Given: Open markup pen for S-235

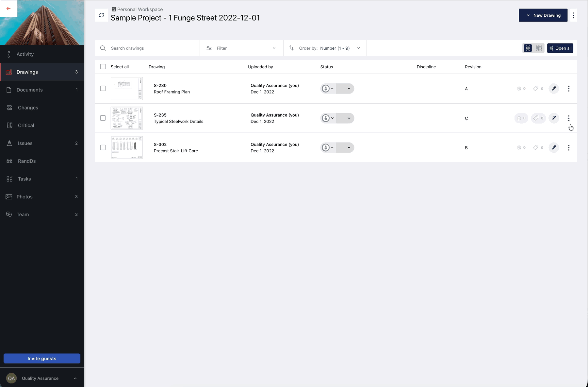Looking at the screenshot, I should (x=554, y=118).
